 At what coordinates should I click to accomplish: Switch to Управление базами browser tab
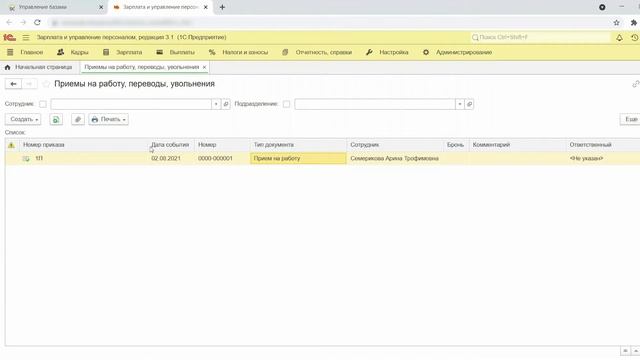coord(55,7)
